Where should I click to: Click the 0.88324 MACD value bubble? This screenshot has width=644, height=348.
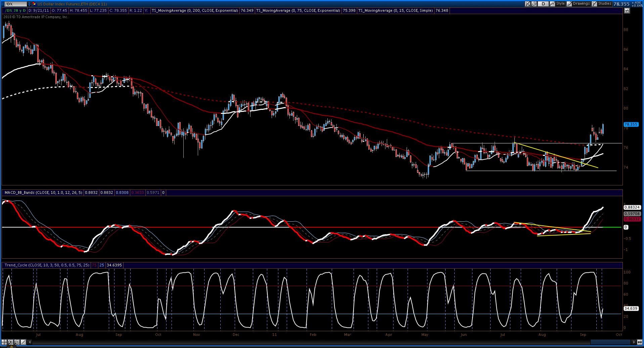632,208
